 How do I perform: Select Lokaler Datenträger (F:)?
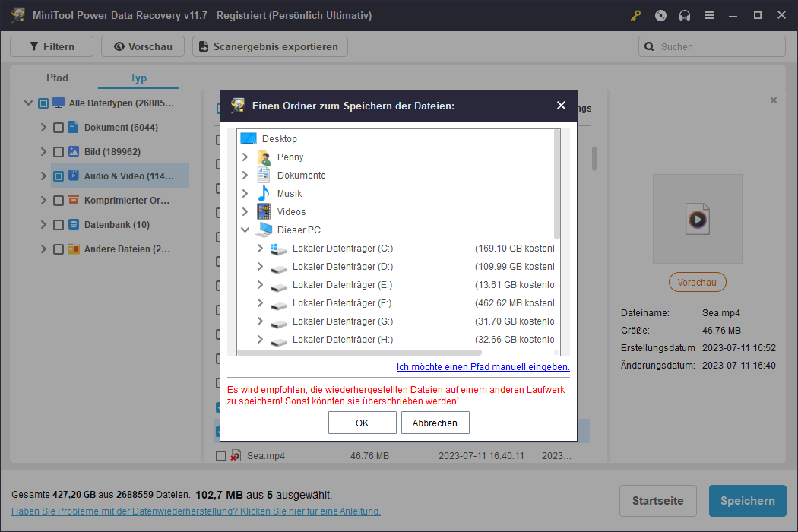pos(341,303)
